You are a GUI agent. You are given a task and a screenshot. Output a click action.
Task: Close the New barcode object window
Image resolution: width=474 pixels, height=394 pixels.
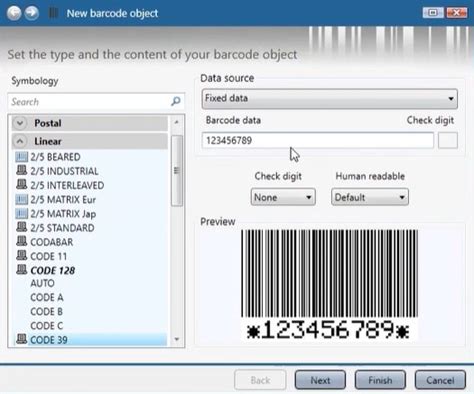(x=456, y=13)
